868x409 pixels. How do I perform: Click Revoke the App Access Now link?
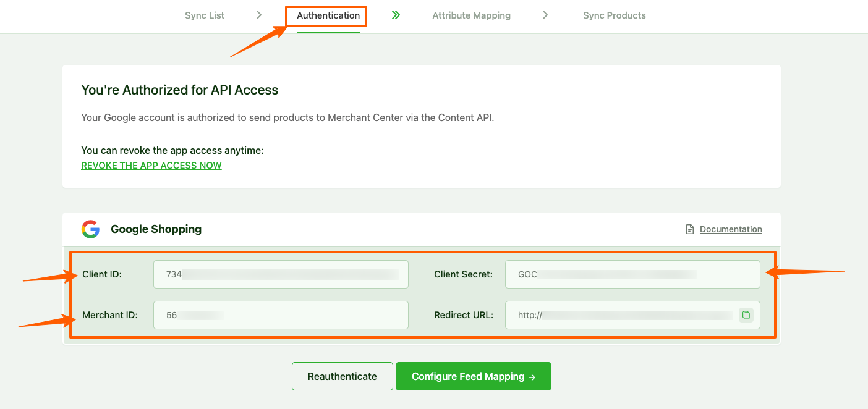151,166
